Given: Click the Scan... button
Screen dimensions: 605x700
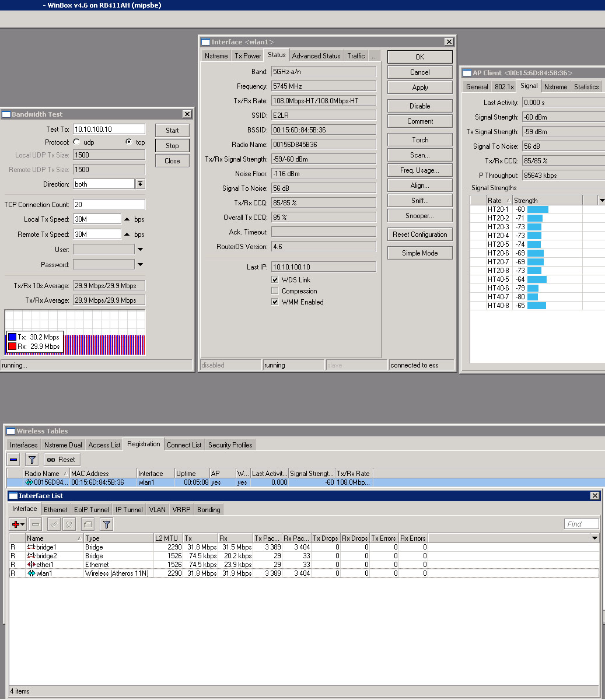Looking at the screenshot, I should pyautogui.click(x=420, y=155).
